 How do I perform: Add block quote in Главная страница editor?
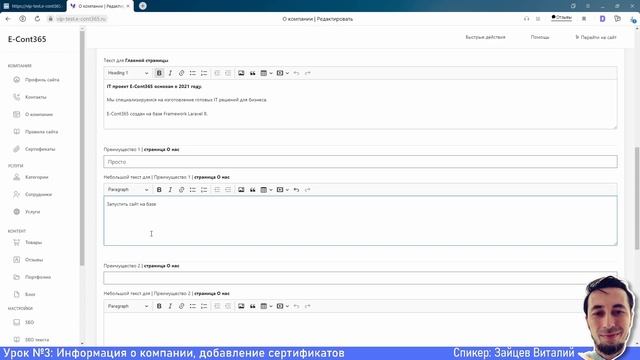(x=253, y=73)
